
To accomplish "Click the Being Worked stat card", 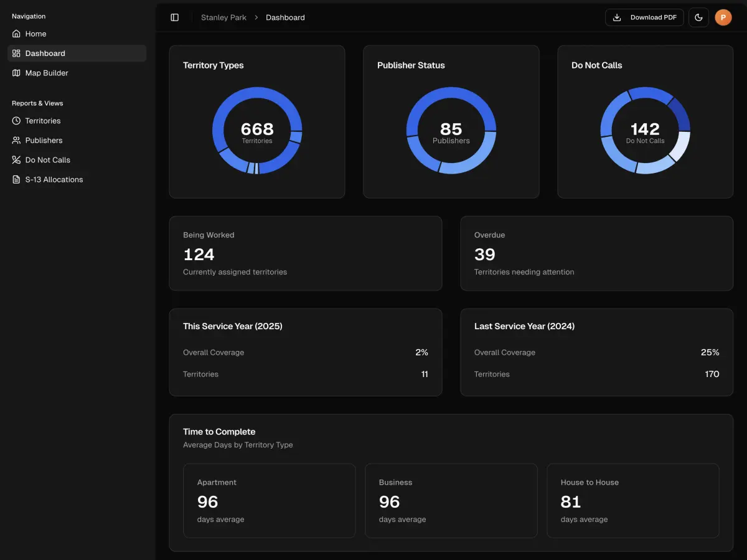I will click(305, 253).
